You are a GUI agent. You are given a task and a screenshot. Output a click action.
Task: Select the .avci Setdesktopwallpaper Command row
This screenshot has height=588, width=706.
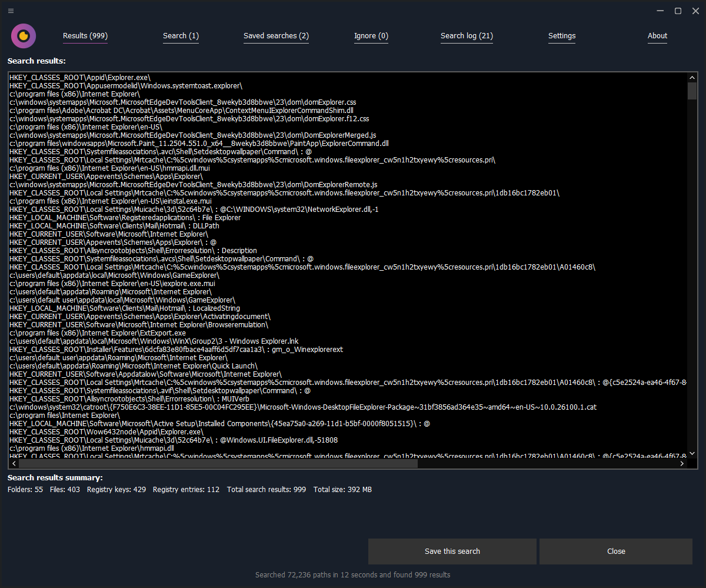click(x=348, y=152)
